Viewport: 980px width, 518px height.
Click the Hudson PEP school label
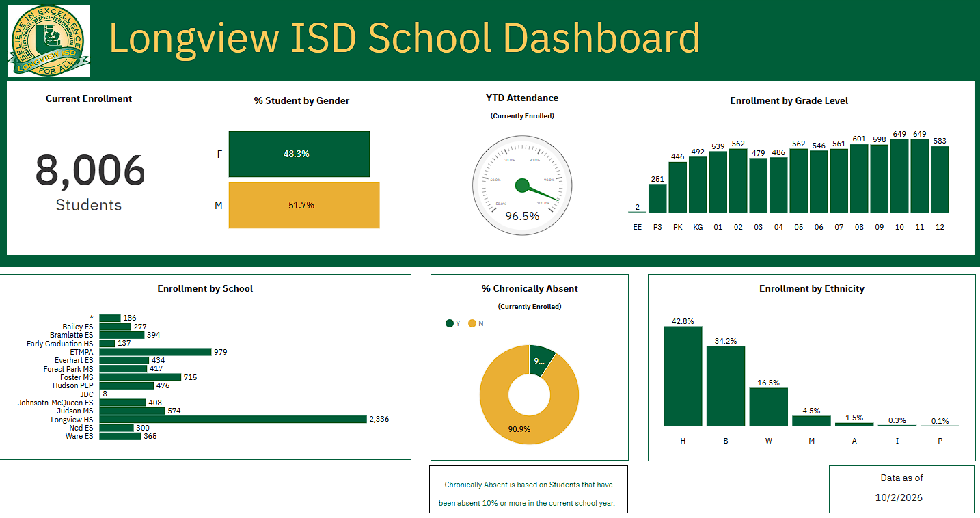72,385
